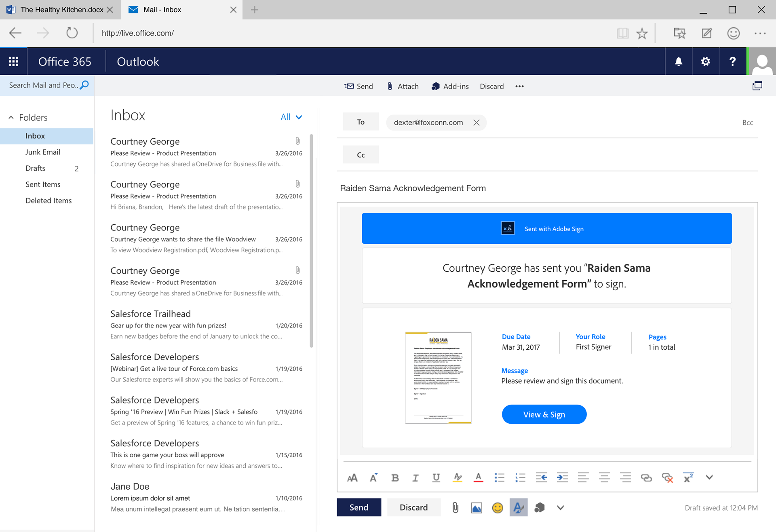Insert emoji smiley
This screenshot has width=776, height=532.
(498, 508)
